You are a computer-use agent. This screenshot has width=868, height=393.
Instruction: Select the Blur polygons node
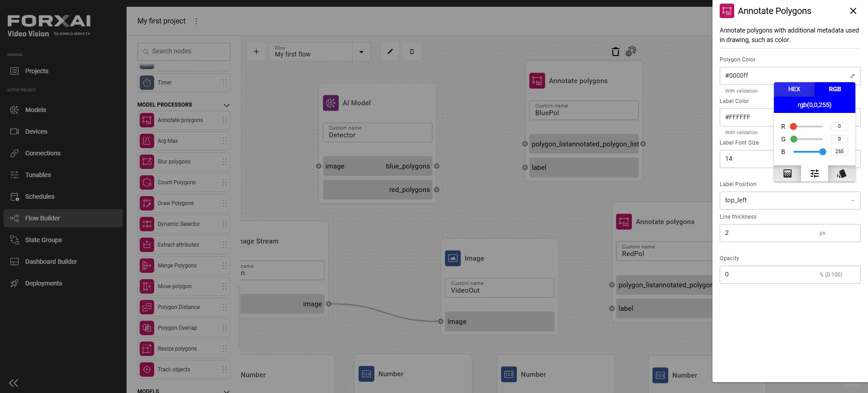(184, 162)
